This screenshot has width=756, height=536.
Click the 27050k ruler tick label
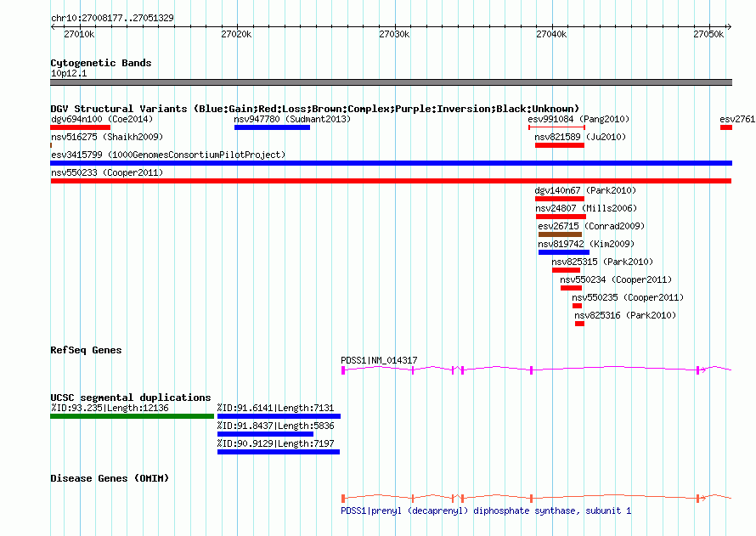click(708, 34)
